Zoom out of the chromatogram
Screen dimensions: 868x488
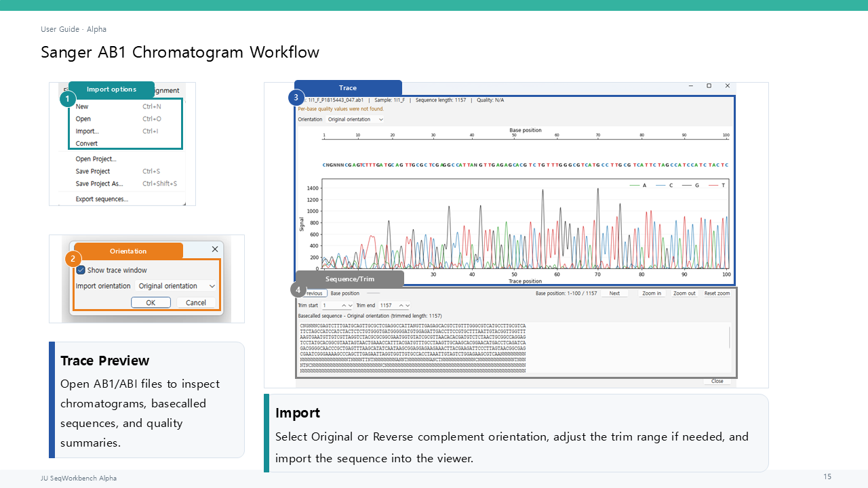point(684,293)
